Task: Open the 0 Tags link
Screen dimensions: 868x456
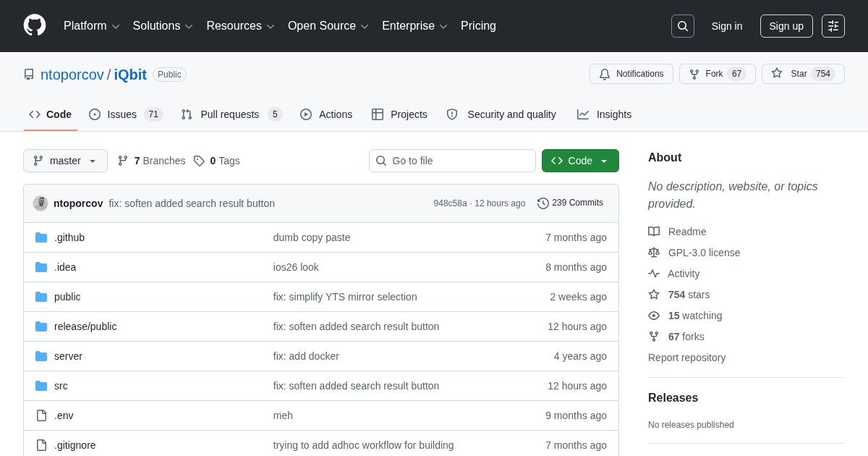Action: pyautogui.click(x=217, y=161)
